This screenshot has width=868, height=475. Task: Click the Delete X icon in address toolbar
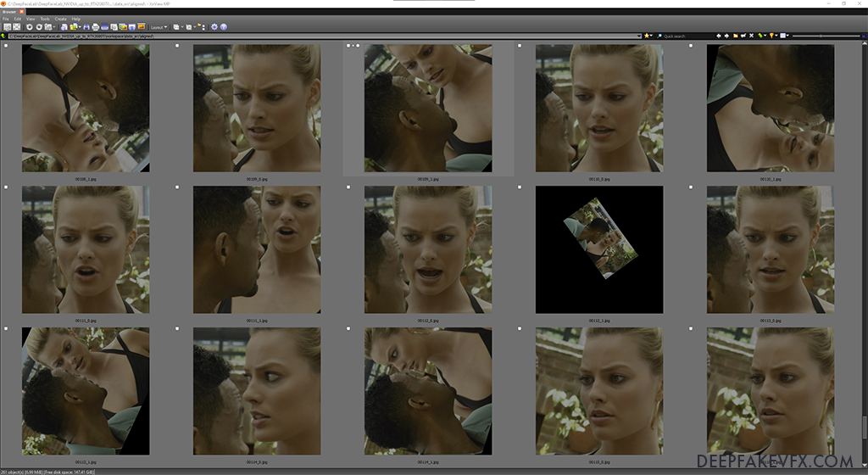pos(751,36)
